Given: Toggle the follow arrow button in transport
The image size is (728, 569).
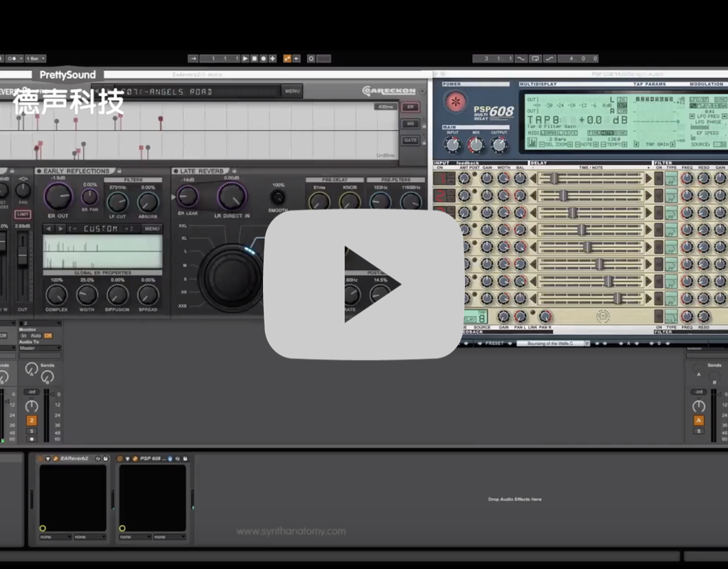Looking at the screenshot, I should coord(193,58).
